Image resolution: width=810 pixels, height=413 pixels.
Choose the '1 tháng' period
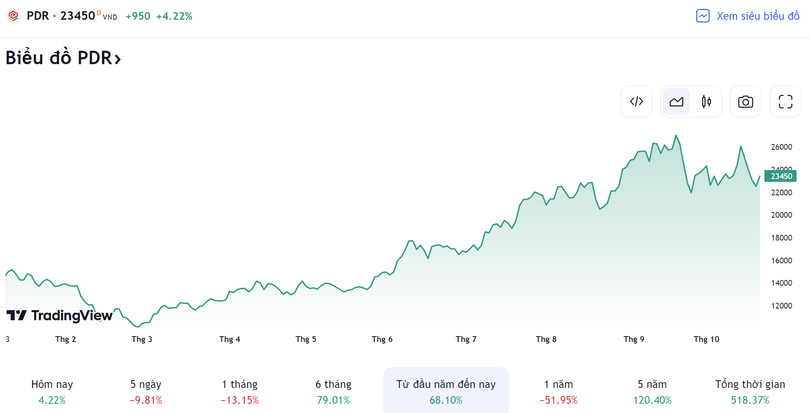(x=240, y=391)
